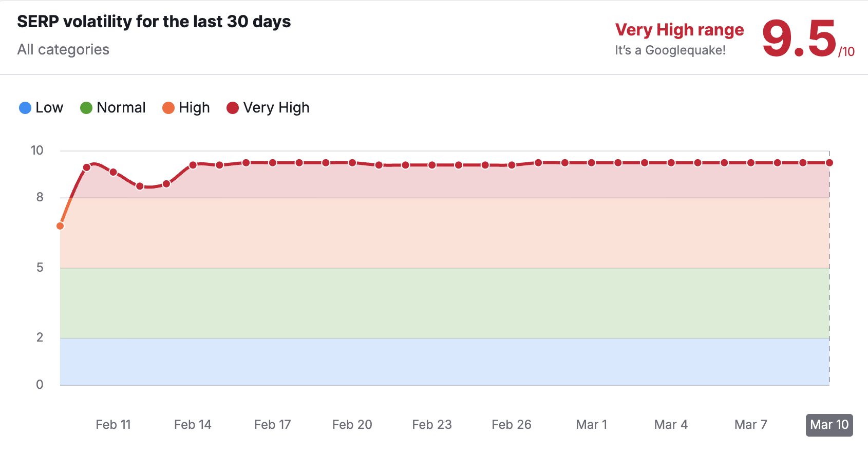The width and height of the screenshot is (868, 452).
Task: Select the data point above Feb 11
Action: 114,172
